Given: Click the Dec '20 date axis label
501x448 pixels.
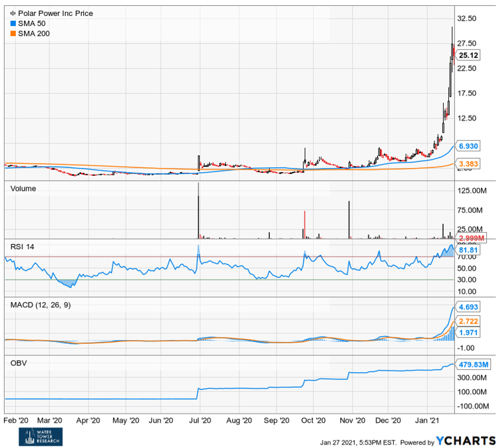Looking at the screenshot, I should [388, 421].
